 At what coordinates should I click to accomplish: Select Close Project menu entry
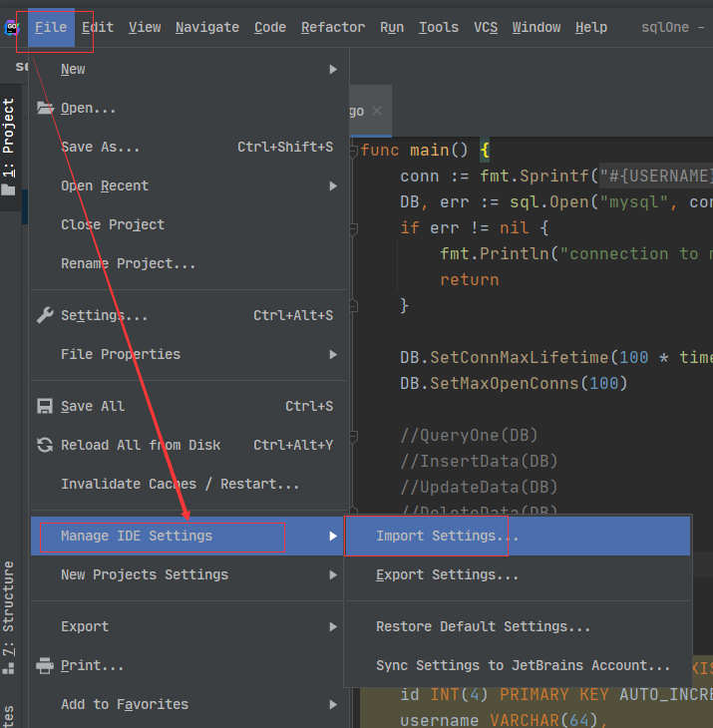click(x=188, y=224)
